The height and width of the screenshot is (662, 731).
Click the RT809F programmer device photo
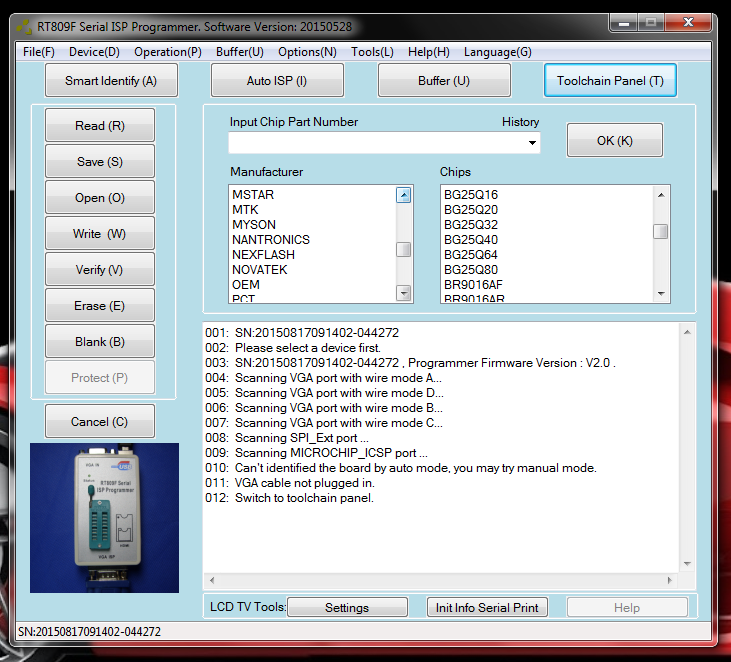104,518
